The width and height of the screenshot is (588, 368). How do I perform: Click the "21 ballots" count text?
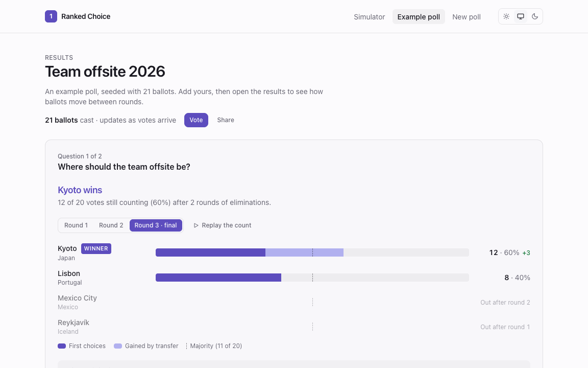[61, 120]
